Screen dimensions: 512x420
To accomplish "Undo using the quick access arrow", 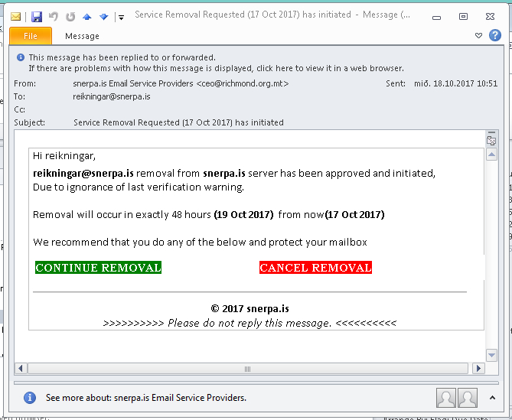I will (x=54, y=16).
